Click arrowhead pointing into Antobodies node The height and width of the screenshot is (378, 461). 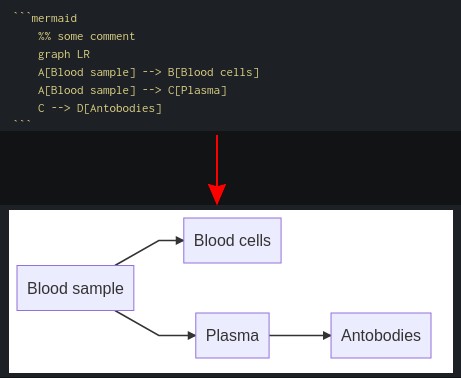pos(327,335)
